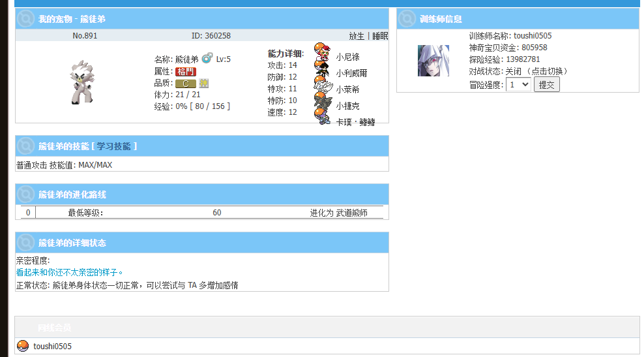Click the 格鬥 type badge

(186, 72)
